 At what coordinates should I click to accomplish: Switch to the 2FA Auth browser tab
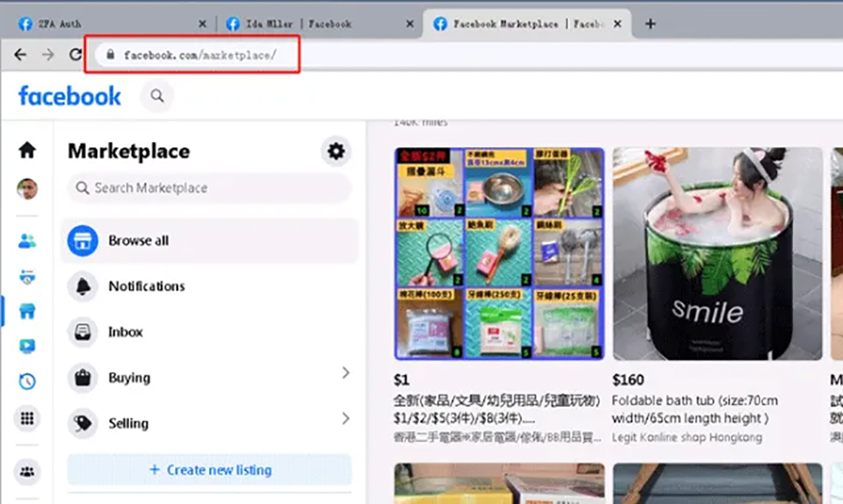tap(103, 24)
